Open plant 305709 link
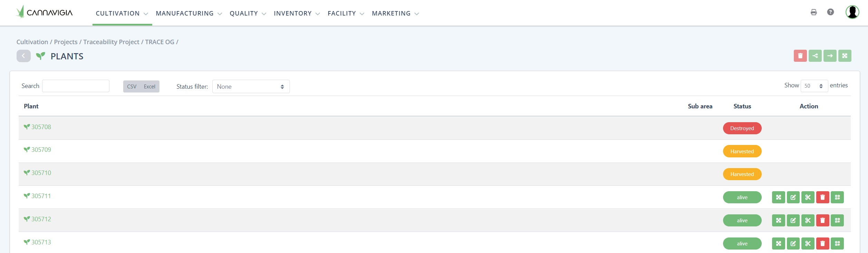 (x=41, y=150)
